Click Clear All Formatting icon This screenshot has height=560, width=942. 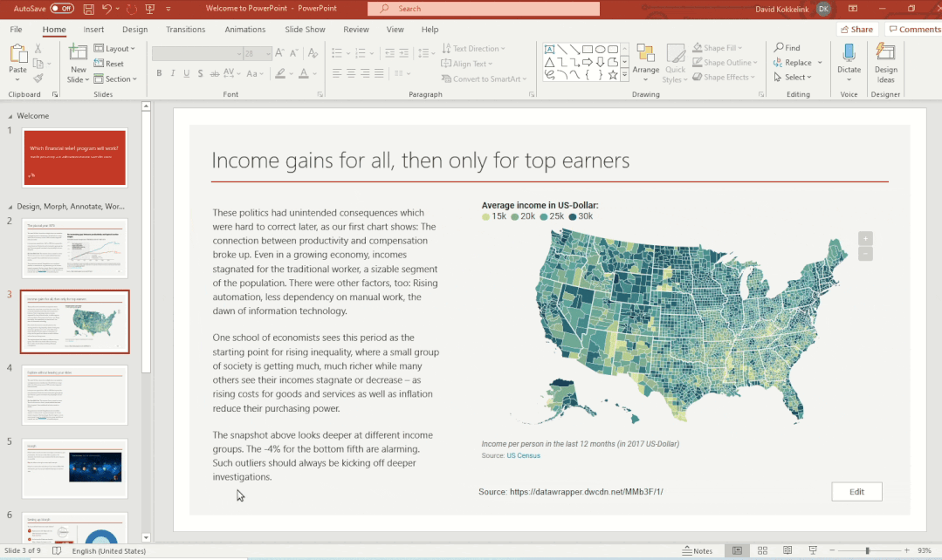[313, 53]
